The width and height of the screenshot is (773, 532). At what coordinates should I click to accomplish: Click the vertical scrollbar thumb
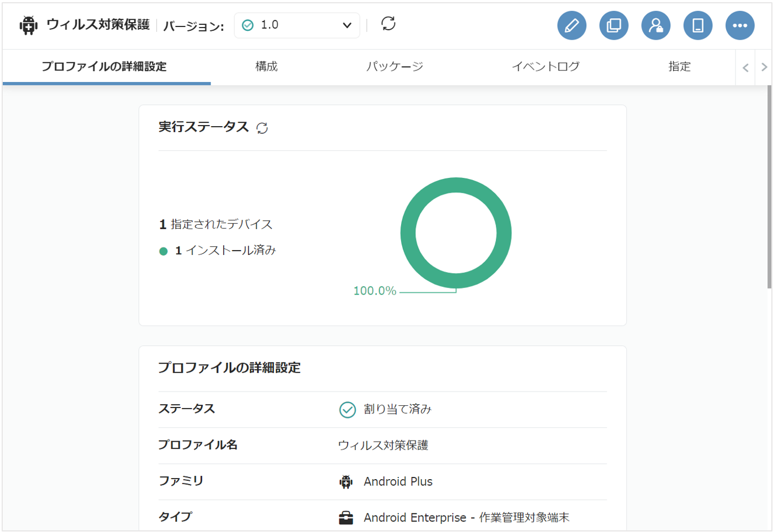point(769,186)
